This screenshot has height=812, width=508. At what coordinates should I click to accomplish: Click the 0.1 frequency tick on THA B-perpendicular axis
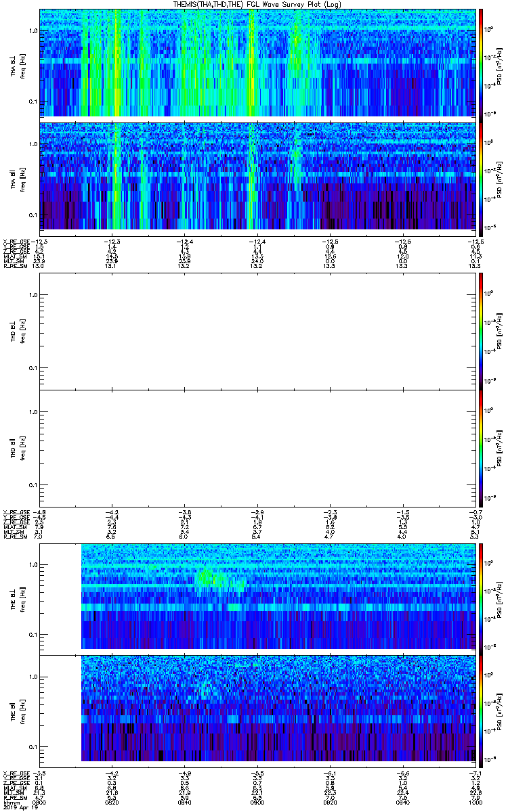(x=34, y=101)
